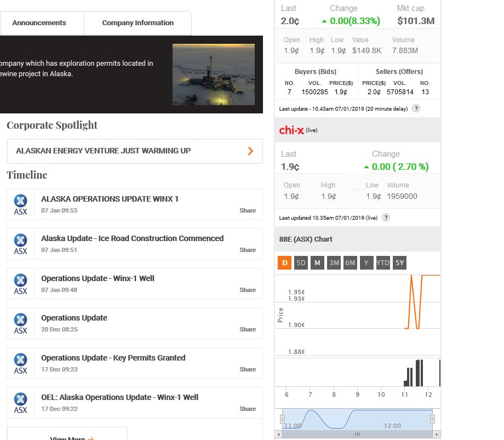This screenshot has height=440, width=504.
Task: Open OEL: Alaska Operations Update - Winx-1 Well
Action: (x=119, y=397)
